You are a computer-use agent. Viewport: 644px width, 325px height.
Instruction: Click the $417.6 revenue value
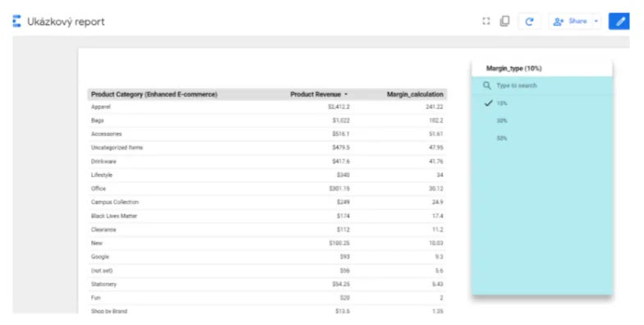click(x=341, y=162)
